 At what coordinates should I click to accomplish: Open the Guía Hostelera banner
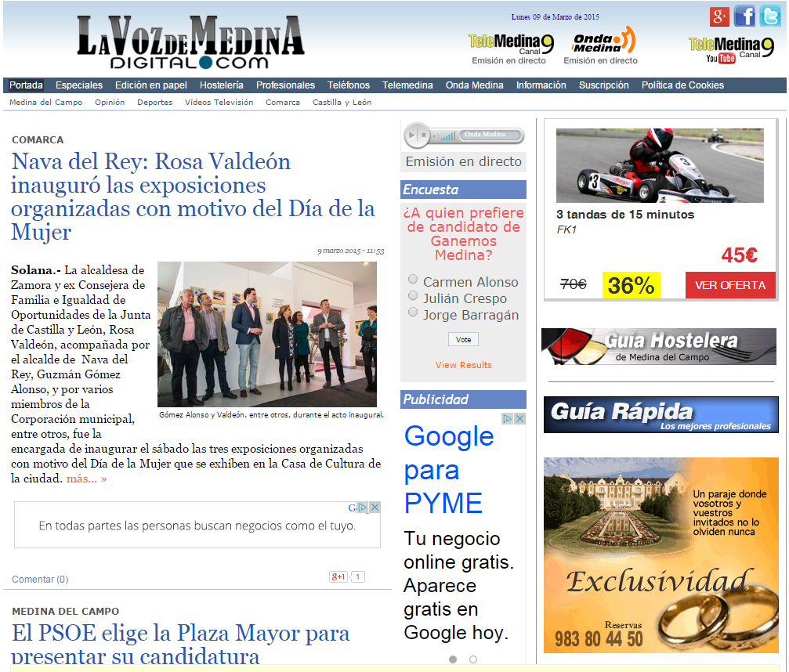point(659,346)
